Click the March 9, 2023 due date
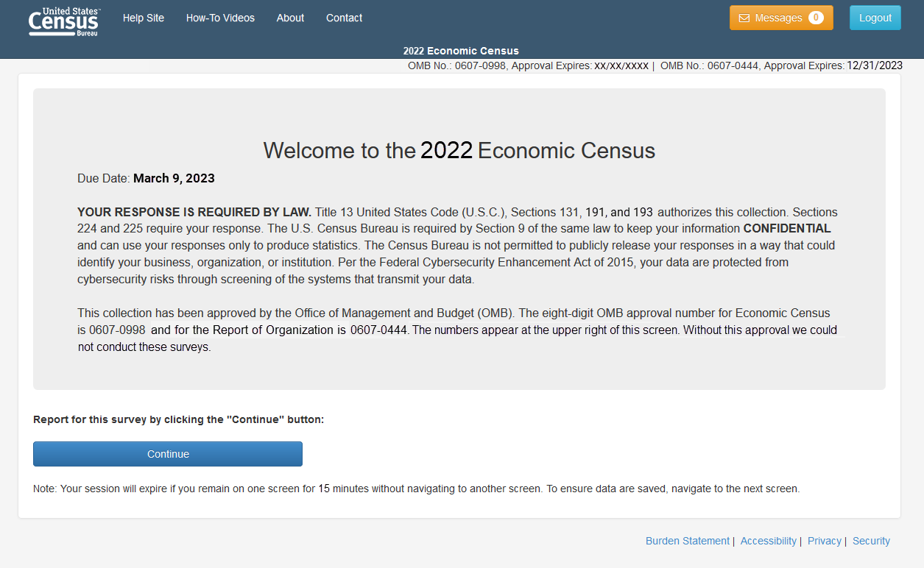The image size is (924, 568). pyautogui.click(x=174, y=179)
